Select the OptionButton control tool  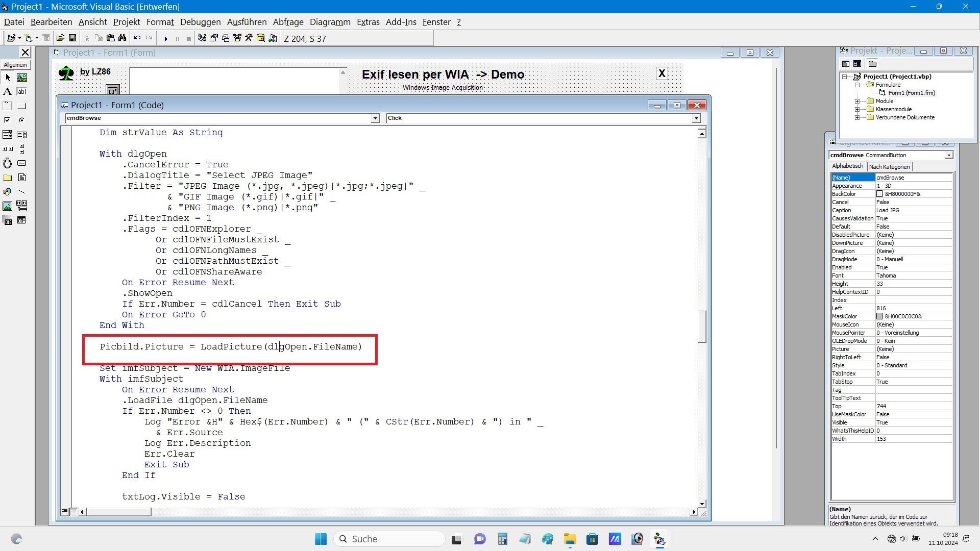21,120
